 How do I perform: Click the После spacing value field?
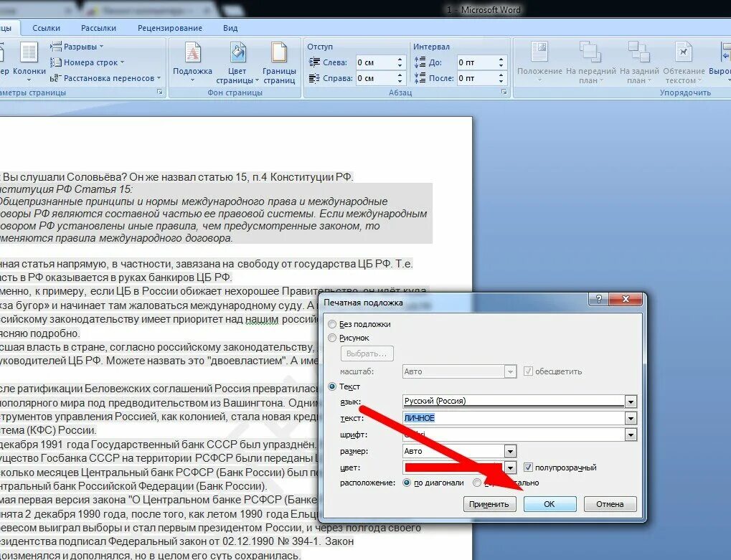click(477, 78)
